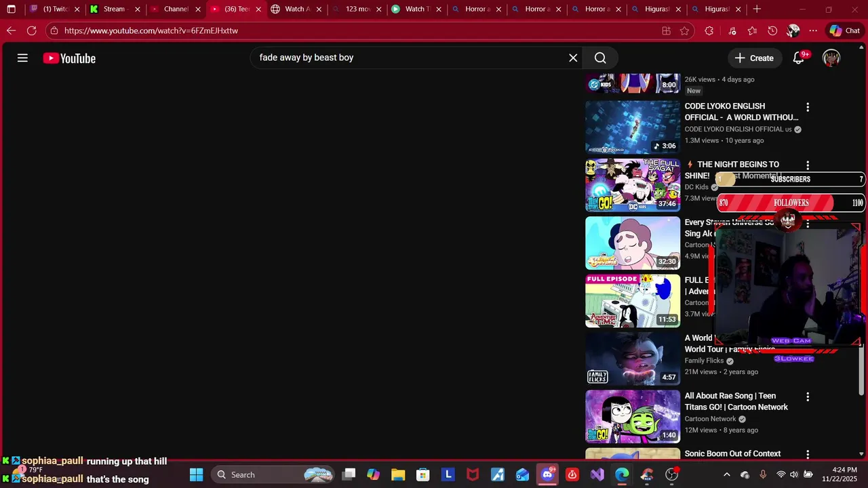Open the volume icon in system tray
868x488 pixels.
click(794, 474)
